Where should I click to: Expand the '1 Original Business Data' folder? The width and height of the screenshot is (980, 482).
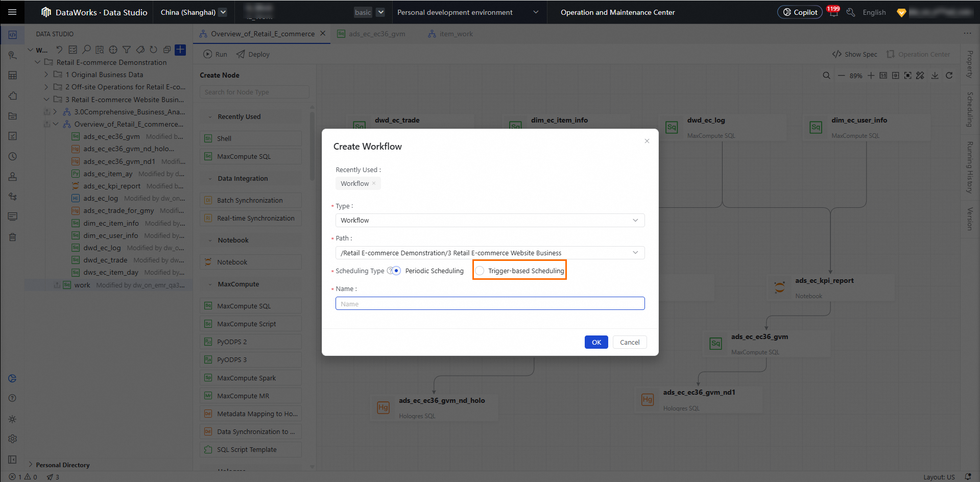[x=46, y=75]
